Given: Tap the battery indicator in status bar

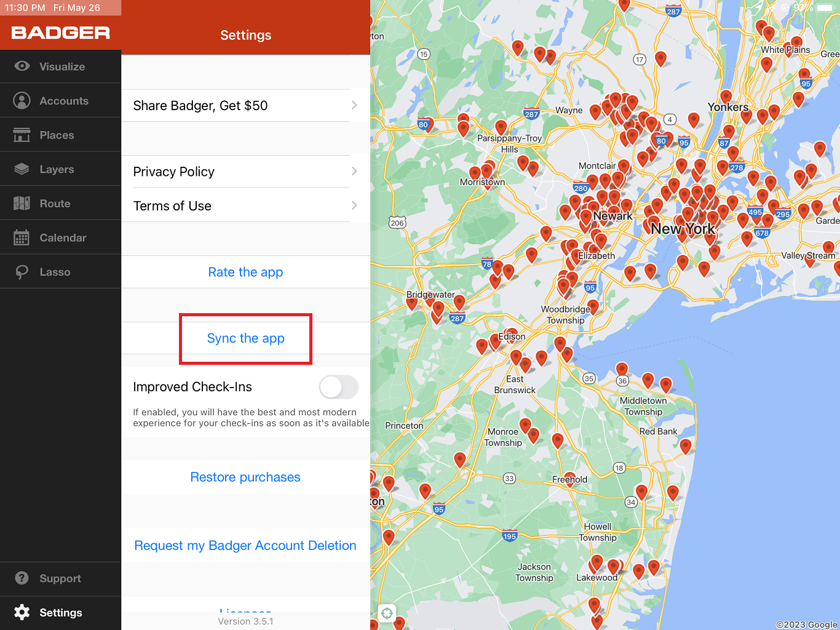Looking at the screenshot, I should pos(825,8).
